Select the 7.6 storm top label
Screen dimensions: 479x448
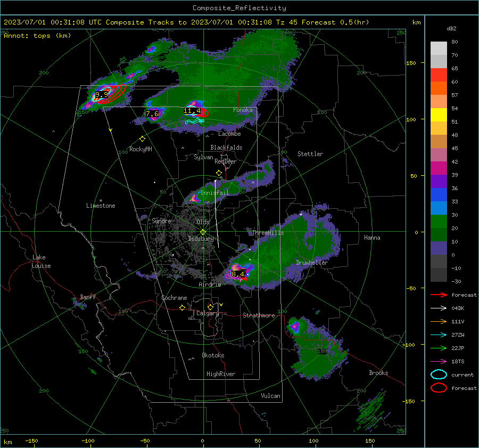point(152,114)
